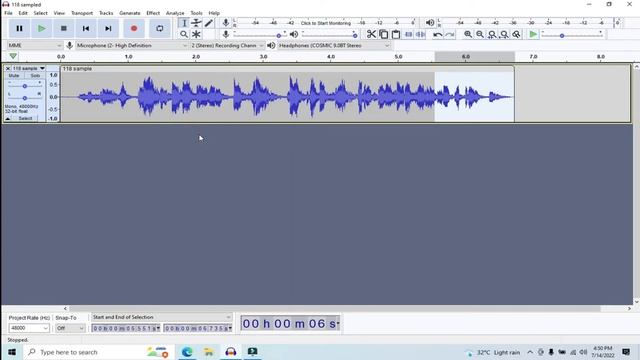Cut selection with the scissors icon
The height and width of the screenshot is (360, 640).
[371, 34]
